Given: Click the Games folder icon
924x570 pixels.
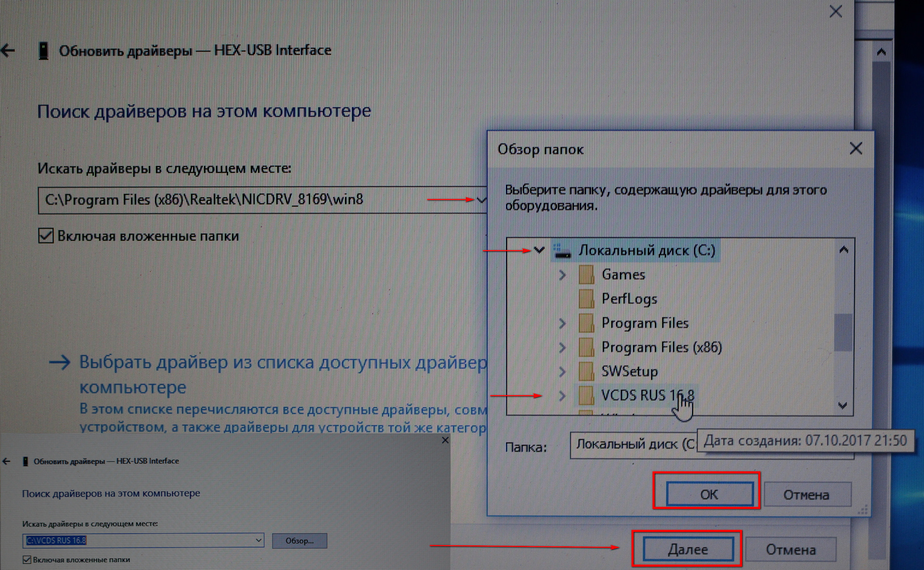Looking at the screenshot, I should click(x=586, y=275).
